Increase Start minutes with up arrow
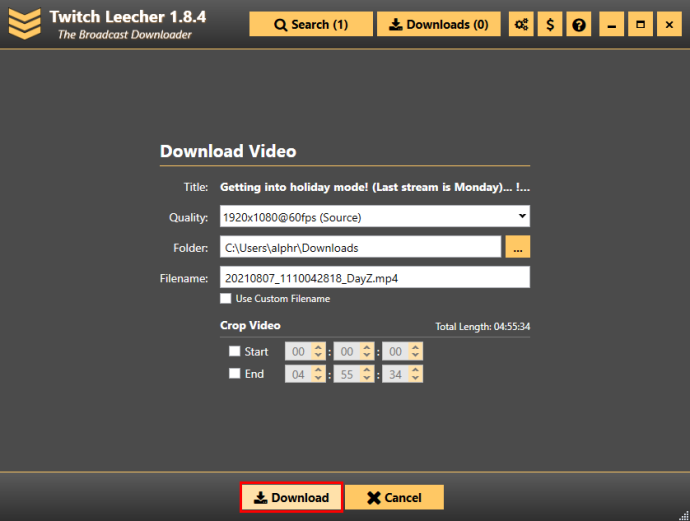The width and height of the screenshot is (690, 521). (x=367, y=347)
